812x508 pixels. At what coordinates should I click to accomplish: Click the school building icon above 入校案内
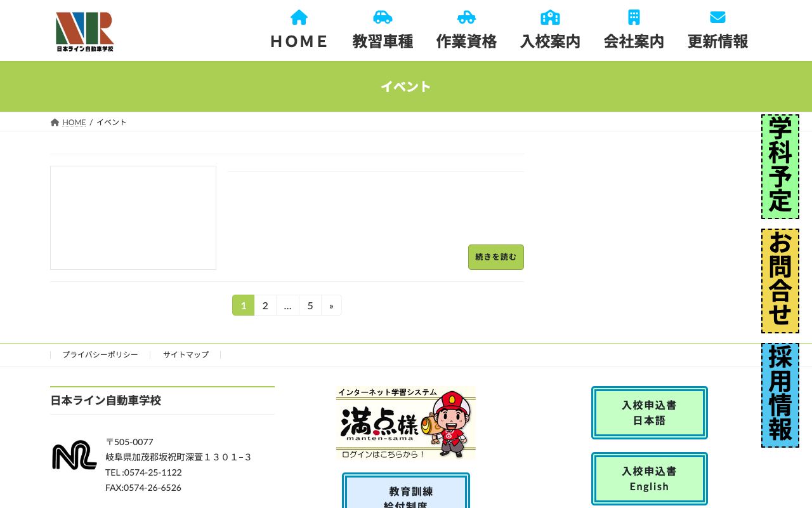pyautogui.click(x=550, y=17)
